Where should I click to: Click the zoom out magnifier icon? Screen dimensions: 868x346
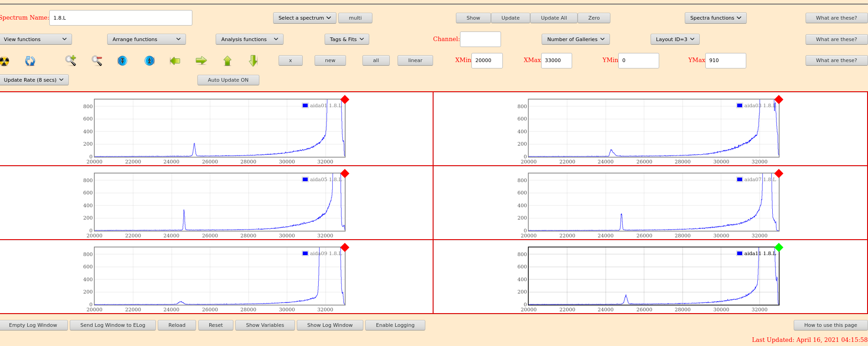97,60
